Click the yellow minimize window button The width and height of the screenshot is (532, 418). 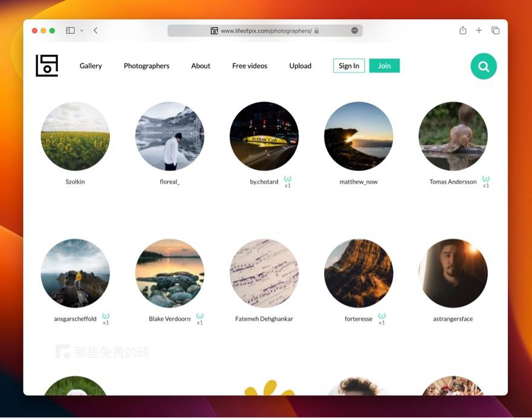pyautogui.click(x=44, y=31)
